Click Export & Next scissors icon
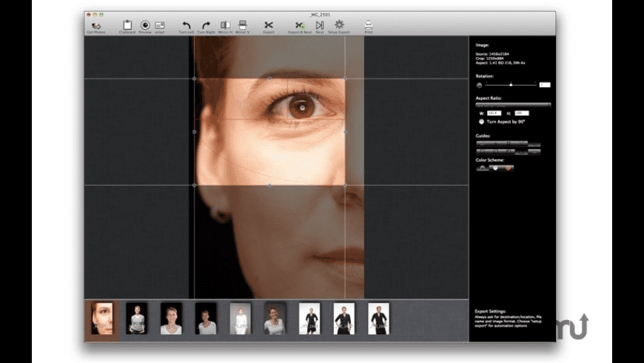 click(x=300, y=25)
